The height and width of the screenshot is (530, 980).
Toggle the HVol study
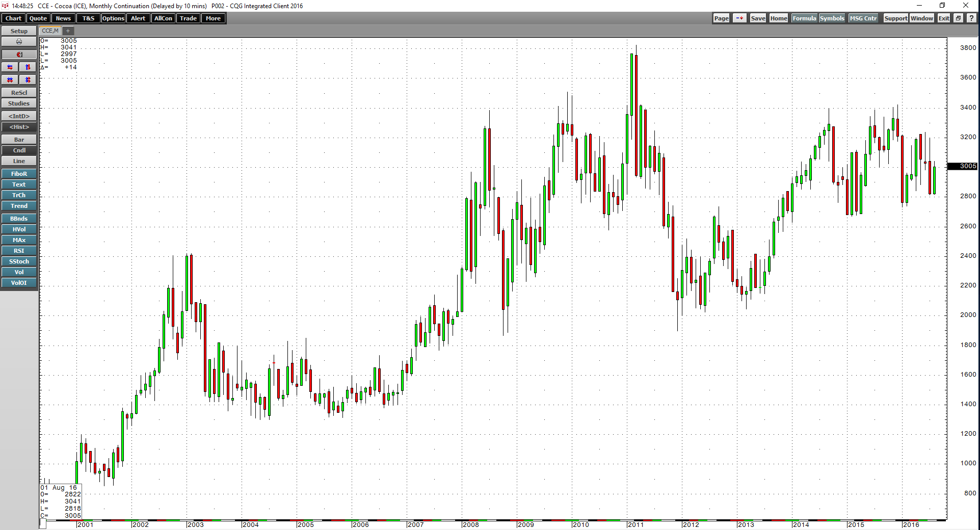pyautogui.click(x=19, y=229)
